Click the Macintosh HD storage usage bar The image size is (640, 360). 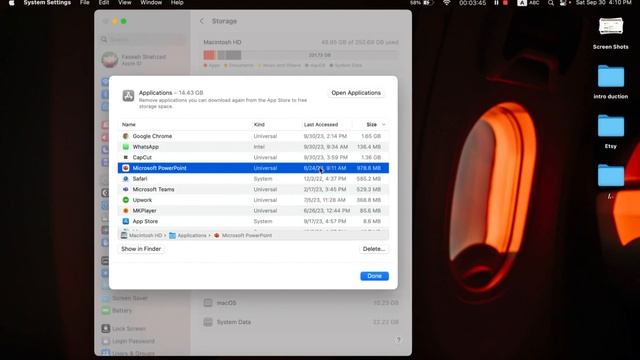pyautogui.click(x=301, y=55)
